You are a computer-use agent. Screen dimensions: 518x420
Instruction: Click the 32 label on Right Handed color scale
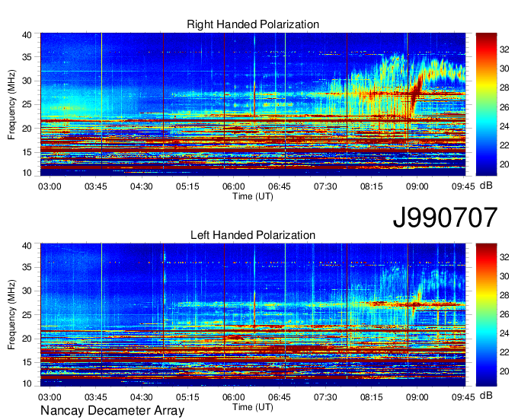pyautogui.click(x=504, y=49)
